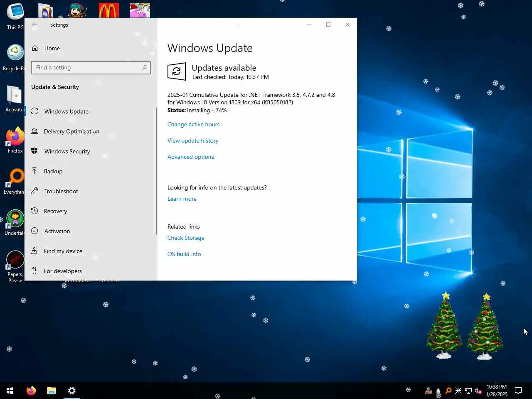Click the back arrow in Settings

35,25
